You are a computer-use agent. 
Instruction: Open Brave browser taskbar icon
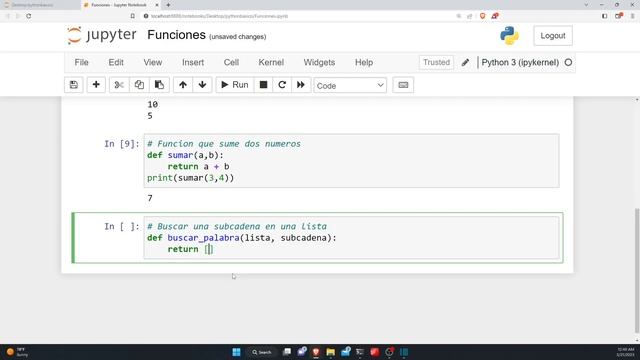[316, 352]
